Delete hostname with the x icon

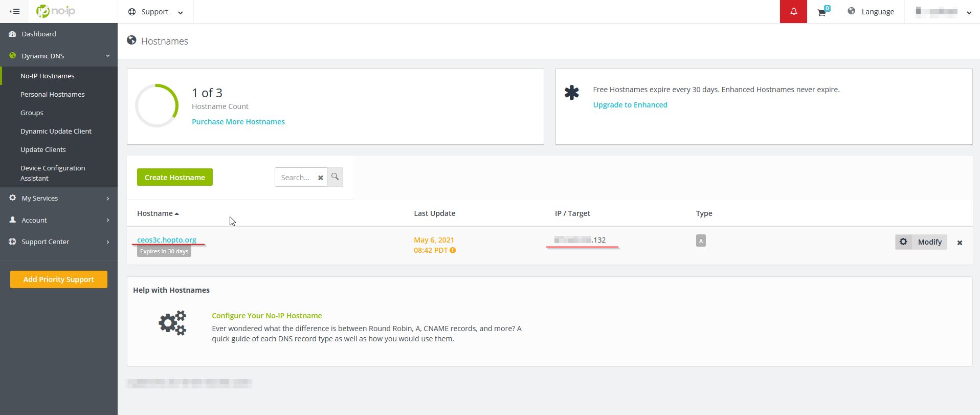960,243
